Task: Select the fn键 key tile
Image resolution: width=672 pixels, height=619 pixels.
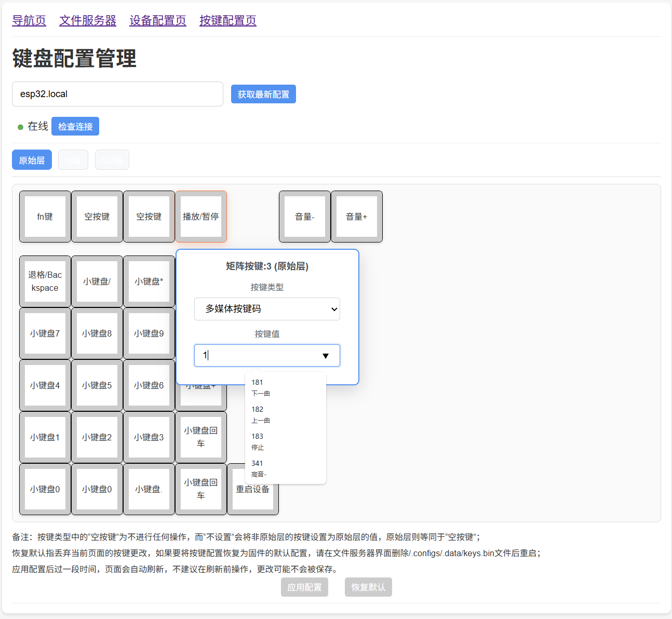Action: [x=45, y=217]
